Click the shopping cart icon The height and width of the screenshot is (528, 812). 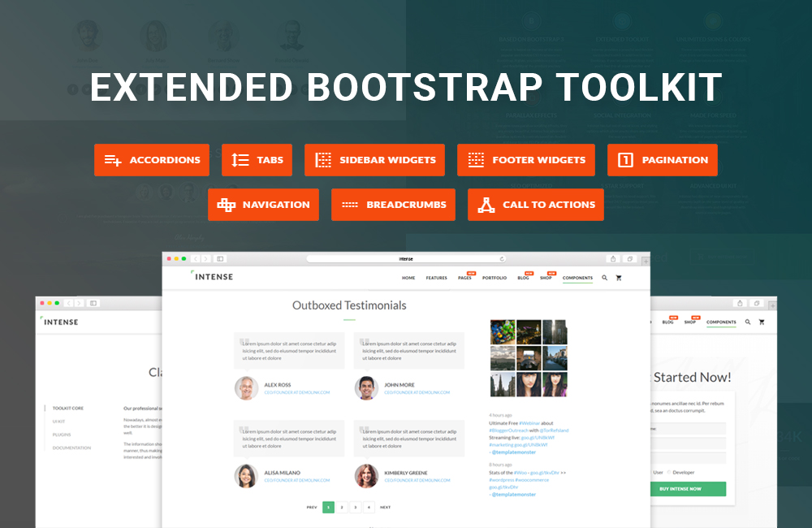pyautogui.click(x=619, y=278)
